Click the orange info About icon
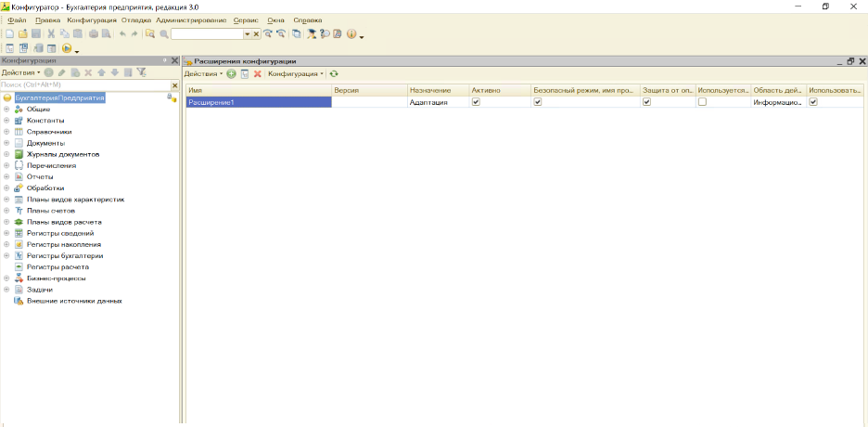The width and height of the screenshot is (868, 427). (351, 34)
